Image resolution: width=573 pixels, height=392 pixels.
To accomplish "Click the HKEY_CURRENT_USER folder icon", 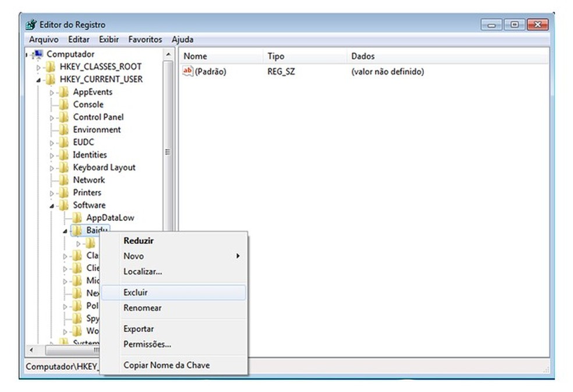I will (50, 79).
